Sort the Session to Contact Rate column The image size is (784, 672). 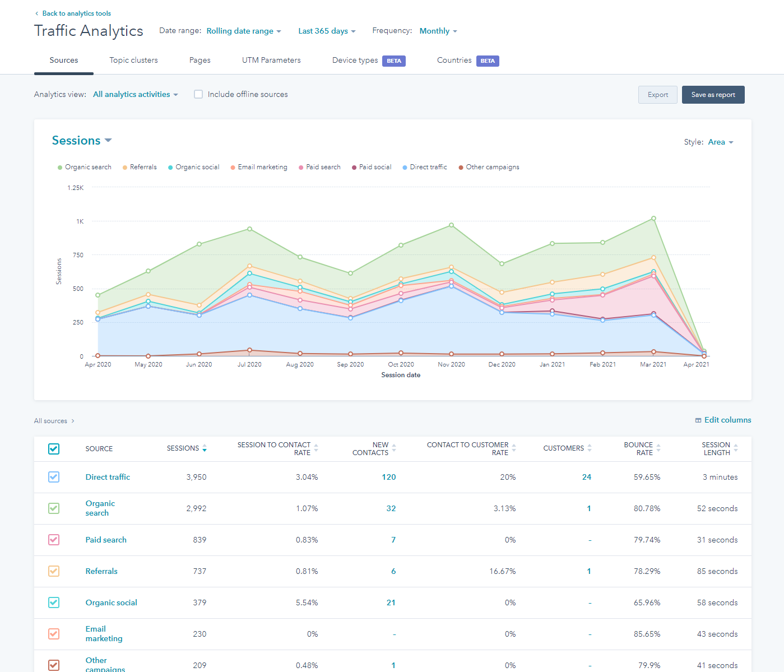click(316, 448)
